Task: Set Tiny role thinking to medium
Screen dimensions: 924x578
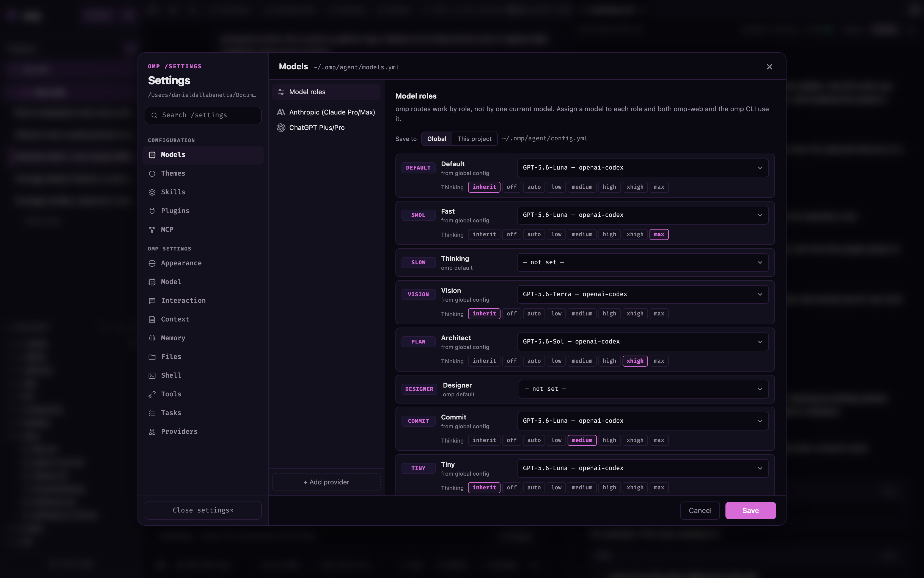Action: (x=582, y=488)
